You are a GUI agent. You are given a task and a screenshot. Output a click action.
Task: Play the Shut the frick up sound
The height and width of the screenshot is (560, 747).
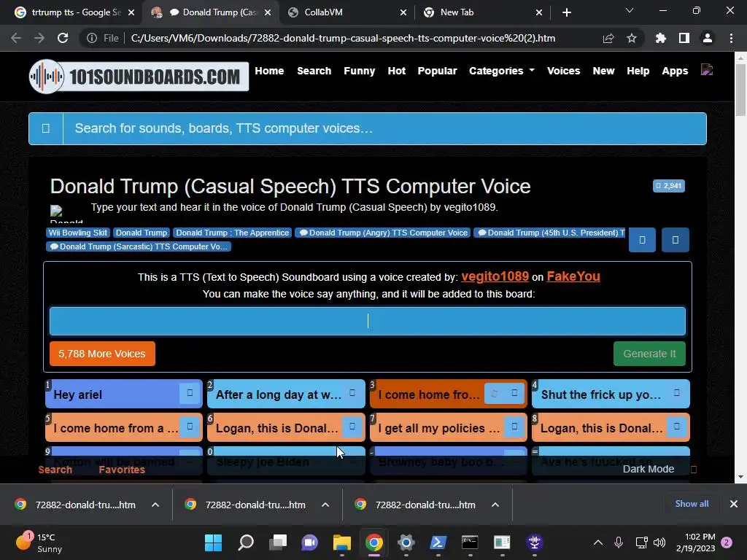tap(600, 394)
